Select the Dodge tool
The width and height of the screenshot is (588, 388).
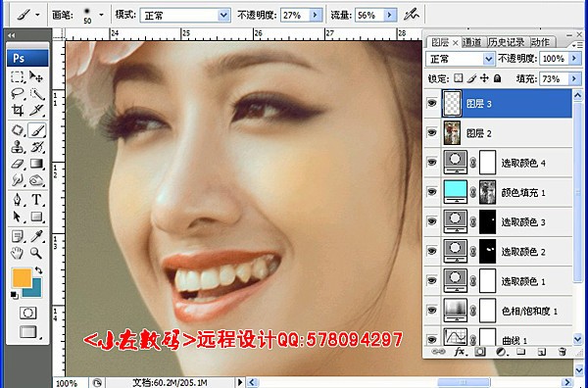pos(36,180)
